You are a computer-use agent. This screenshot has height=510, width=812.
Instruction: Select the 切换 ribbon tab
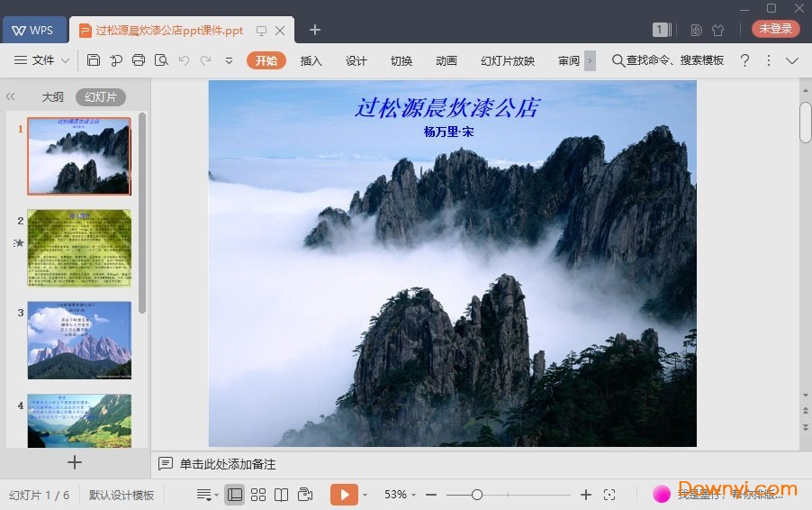401,60
